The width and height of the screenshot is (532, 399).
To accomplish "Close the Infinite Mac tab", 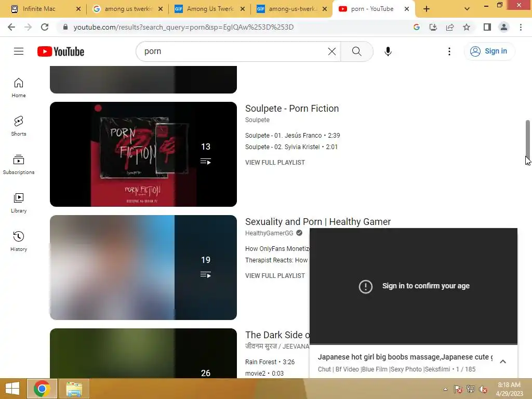I will [78, 9].
